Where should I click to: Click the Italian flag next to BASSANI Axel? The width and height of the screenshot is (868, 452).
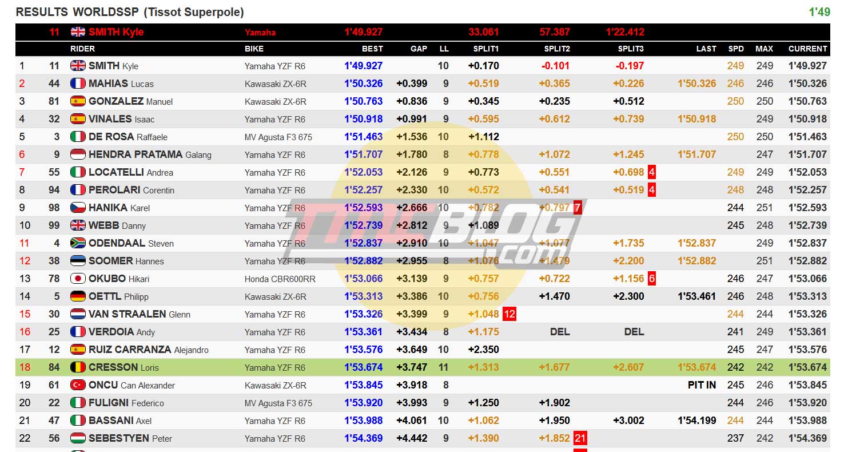click(78, 421)
